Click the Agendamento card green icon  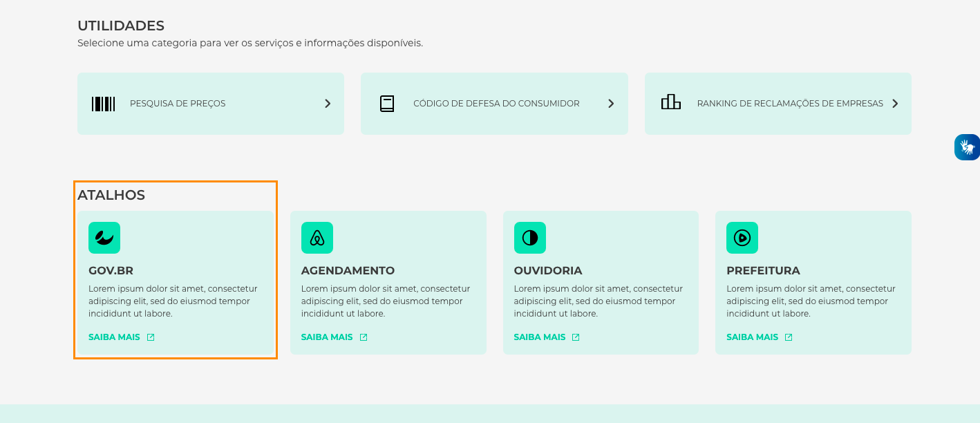[317, 238]
